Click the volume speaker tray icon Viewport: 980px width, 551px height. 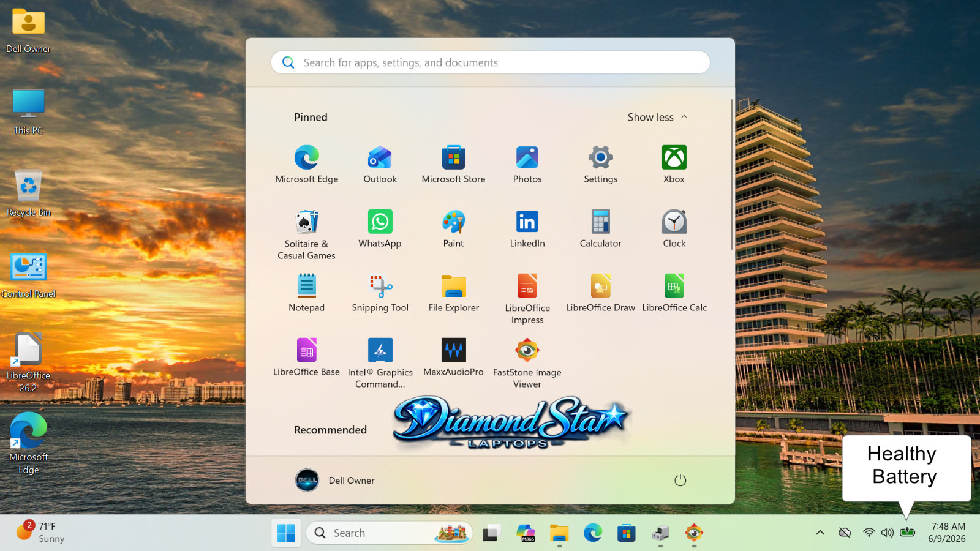coord(888,533)
